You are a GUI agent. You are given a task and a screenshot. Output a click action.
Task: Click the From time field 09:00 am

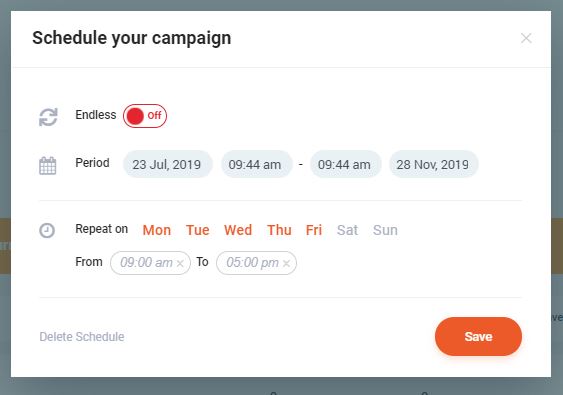150,263
